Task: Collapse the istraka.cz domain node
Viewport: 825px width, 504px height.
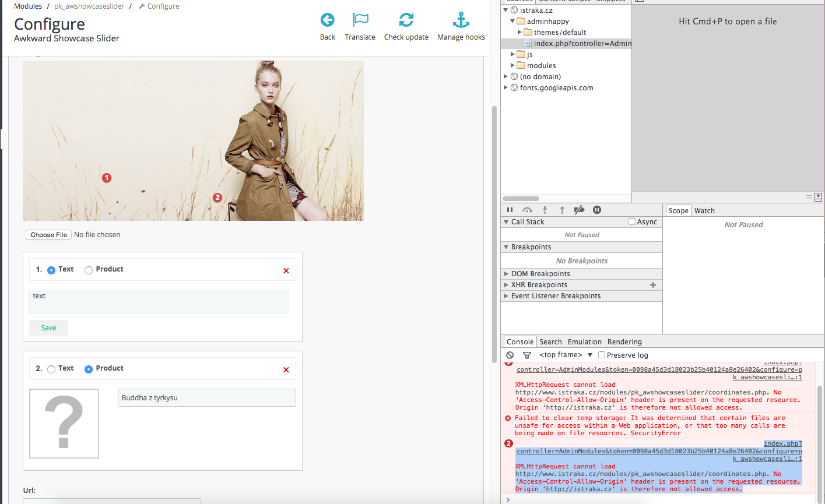Action: coord(505,10)
